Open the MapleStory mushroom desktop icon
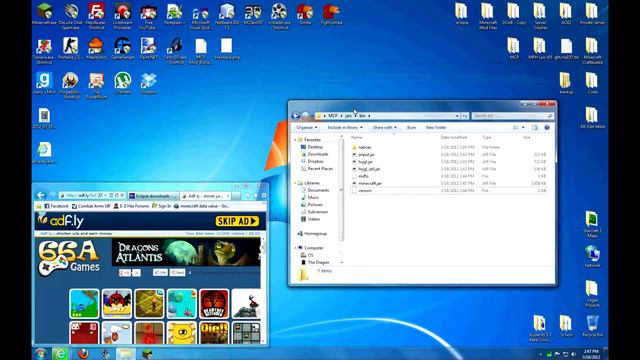This screenshot has width=640, height=360. click(96, 49)
